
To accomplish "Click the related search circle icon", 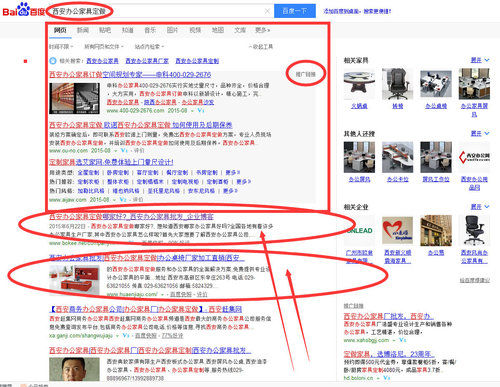I will point(53,61).
